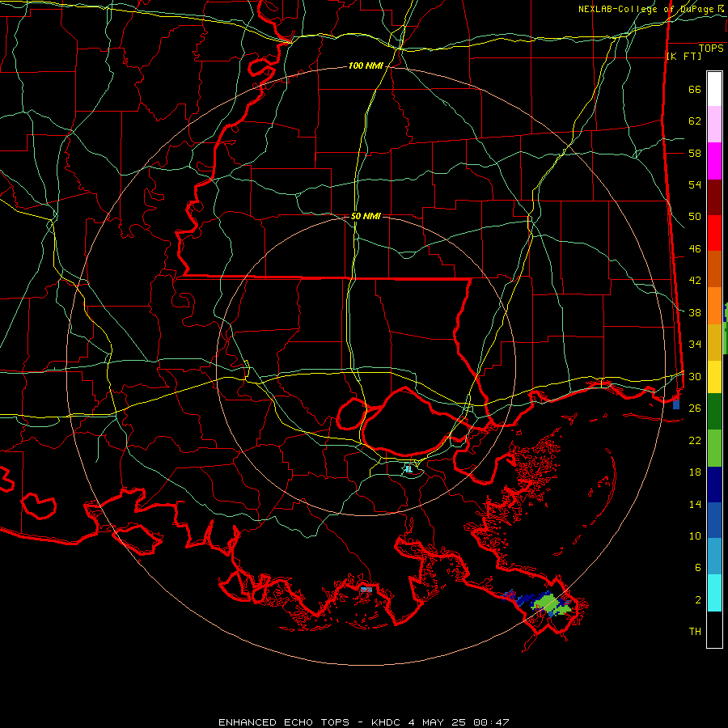The width and height of the screenshot is (728, 728).
Task: Click the legend value "46"
Action: [x=695, y=249]
